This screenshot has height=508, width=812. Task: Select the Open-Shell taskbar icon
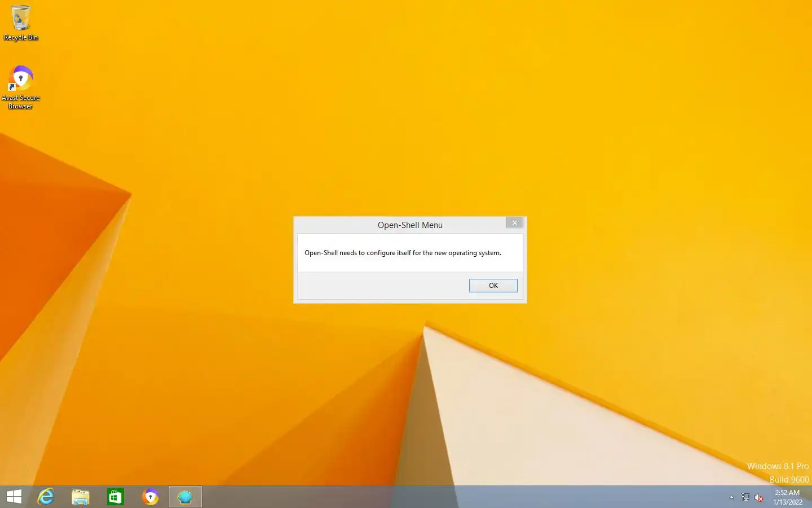pyautogui.click(x=185, y=497)
